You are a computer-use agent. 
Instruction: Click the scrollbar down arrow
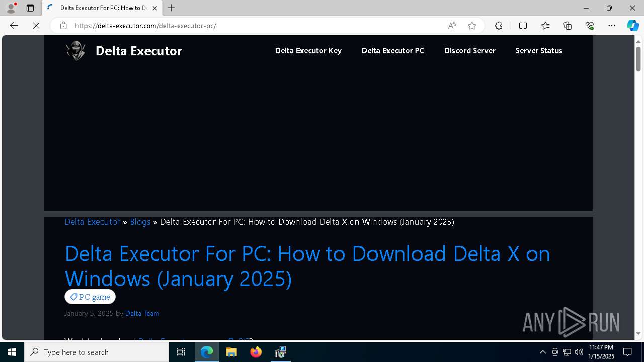point(638,333)
